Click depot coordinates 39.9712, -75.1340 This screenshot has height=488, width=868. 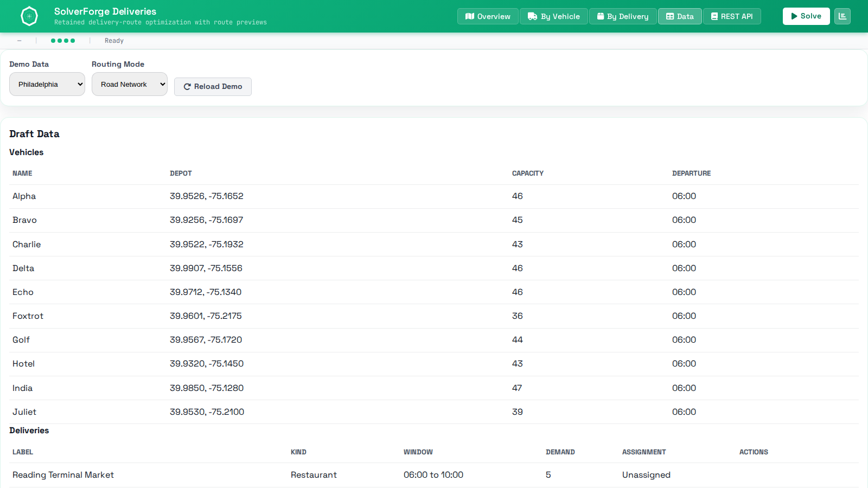[206, 292]
